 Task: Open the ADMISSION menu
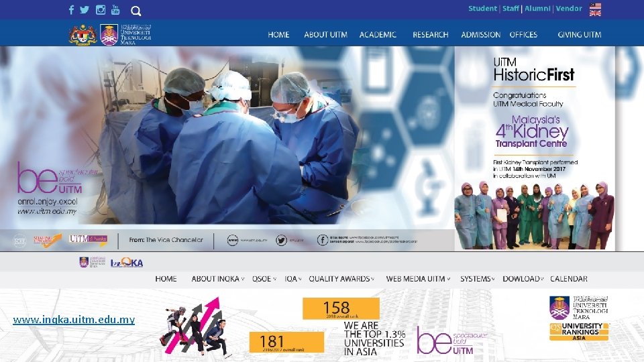coord(480,35)
